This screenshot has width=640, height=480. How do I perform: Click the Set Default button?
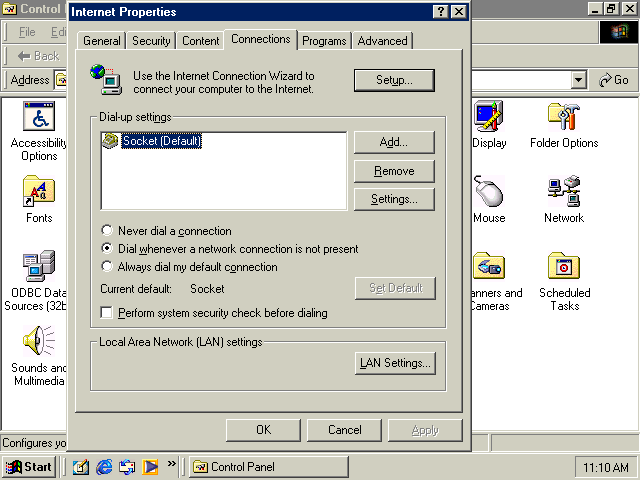(x=395, y=288)
